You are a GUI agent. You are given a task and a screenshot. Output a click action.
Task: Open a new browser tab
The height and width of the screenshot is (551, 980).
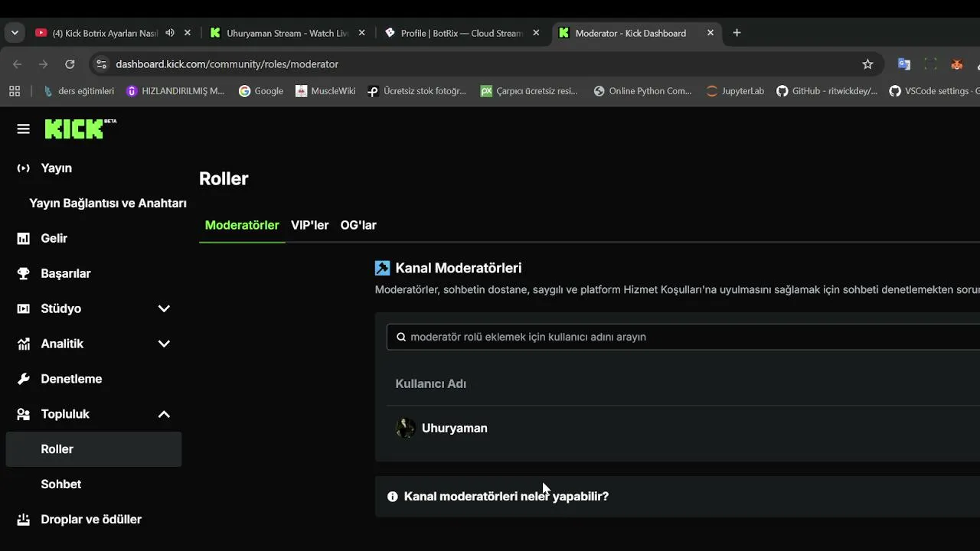(x=737, y=33)
